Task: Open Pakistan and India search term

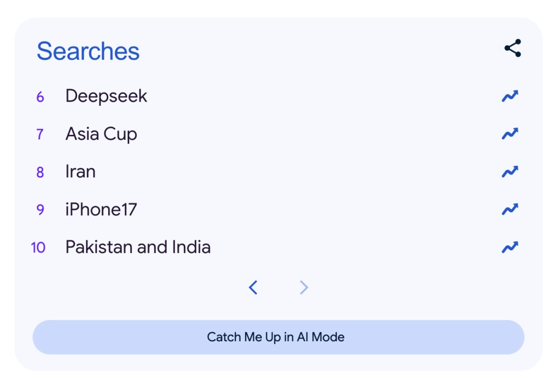Action: (x=138, y=247)
